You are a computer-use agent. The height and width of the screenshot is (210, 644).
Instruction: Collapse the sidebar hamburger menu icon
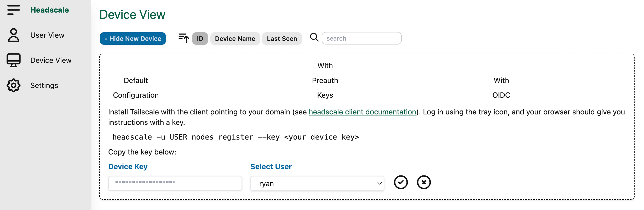13,10
